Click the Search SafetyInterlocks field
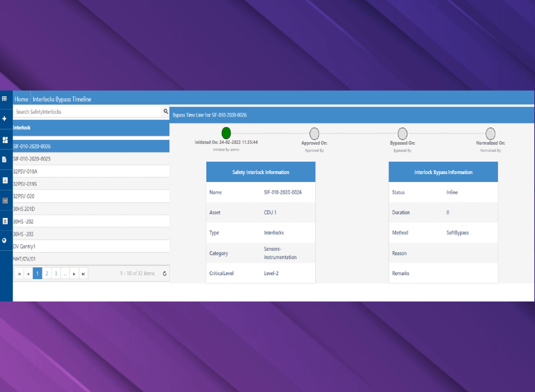The image size is (535, 392). point(87,112)
